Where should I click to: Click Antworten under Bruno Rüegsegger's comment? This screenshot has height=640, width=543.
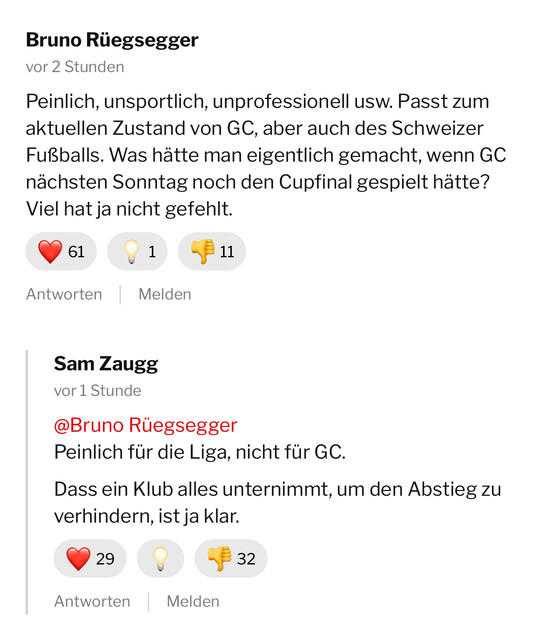(x=64, y=294)
